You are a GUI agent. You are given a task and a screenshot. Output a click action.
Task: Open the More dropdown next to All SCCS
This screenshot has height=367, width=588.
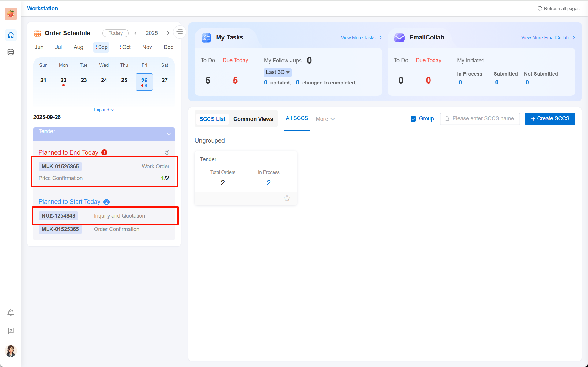tap(325, 119)
